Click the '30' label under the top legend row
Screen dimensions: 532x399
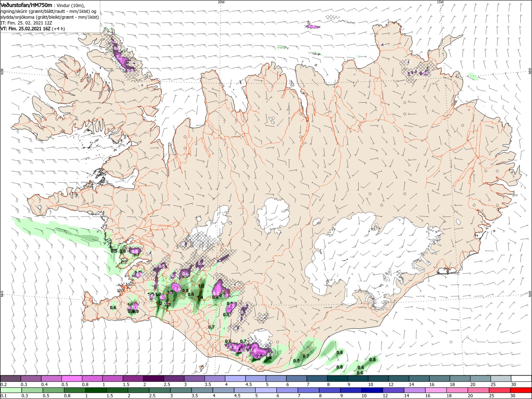tap(514, 384)
